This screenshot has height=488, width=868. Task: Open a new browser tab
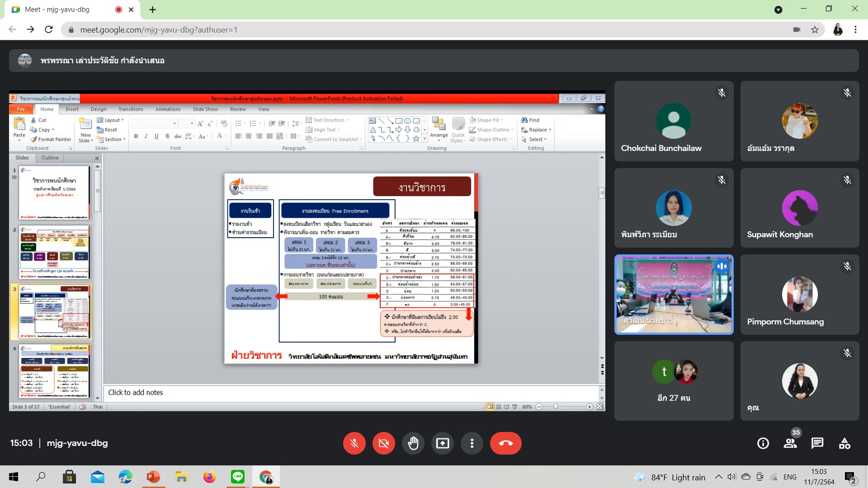tap(152, 9)
